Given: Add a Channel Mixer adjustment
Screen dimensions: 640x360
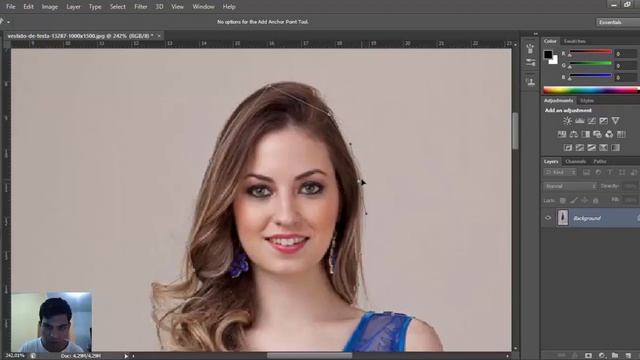Looking at the screenshot, I should 609,134.
